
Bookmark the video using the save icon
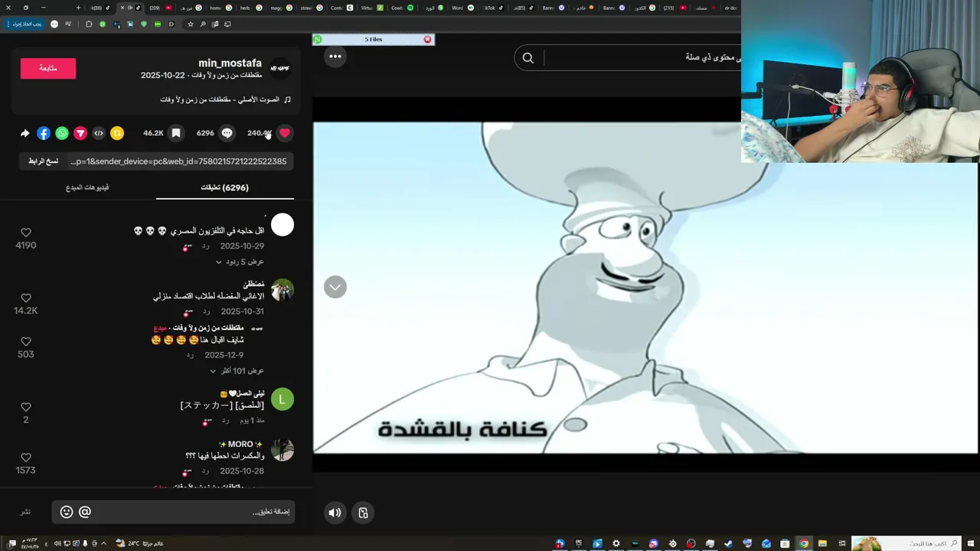pyautogui.click(x=175, y=133)
